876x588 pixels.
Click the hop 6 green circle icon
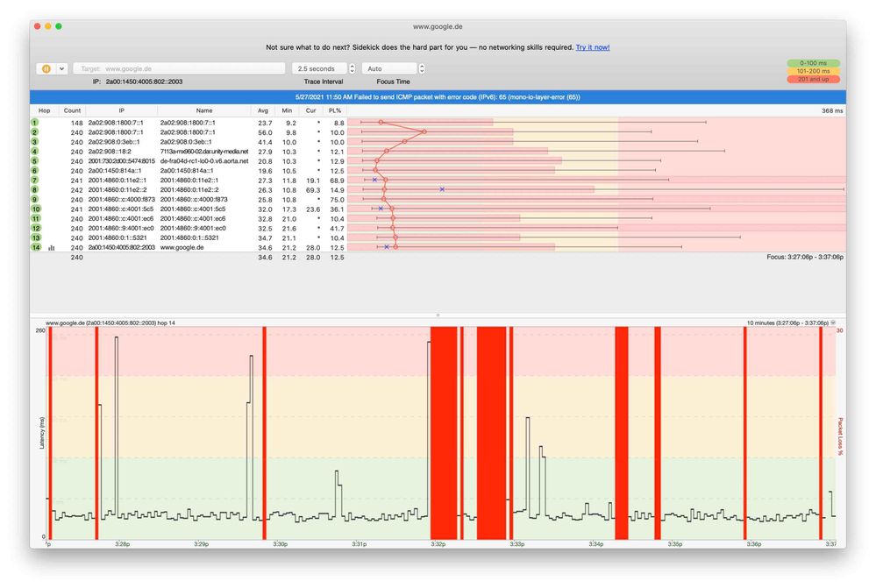click(x=35, y=170)
